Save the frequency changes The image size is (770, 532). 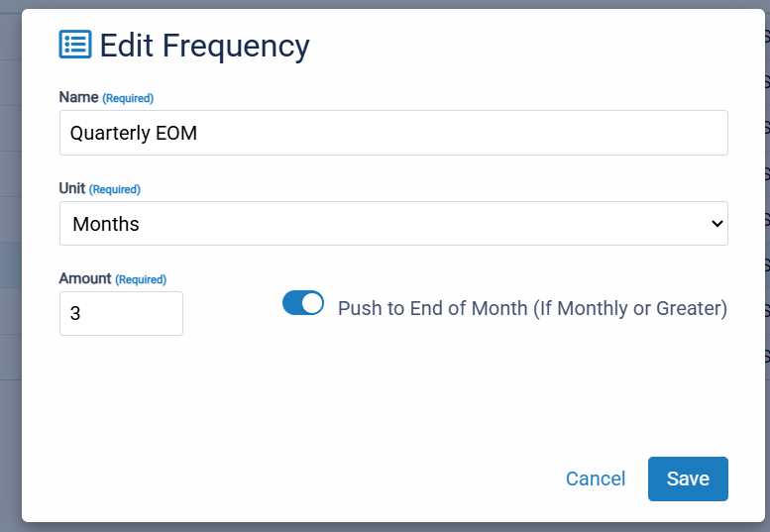coord(688,479)
